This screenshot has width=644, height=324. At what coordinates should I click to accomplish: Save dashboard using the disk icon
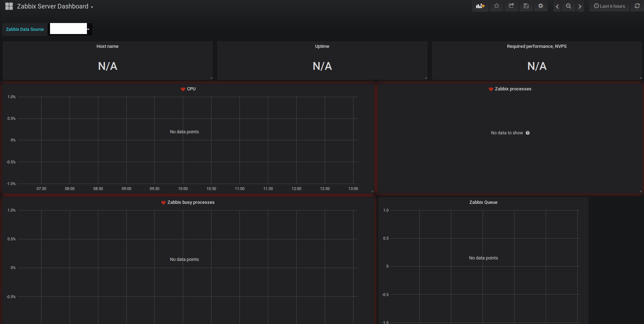pos(526,6)
